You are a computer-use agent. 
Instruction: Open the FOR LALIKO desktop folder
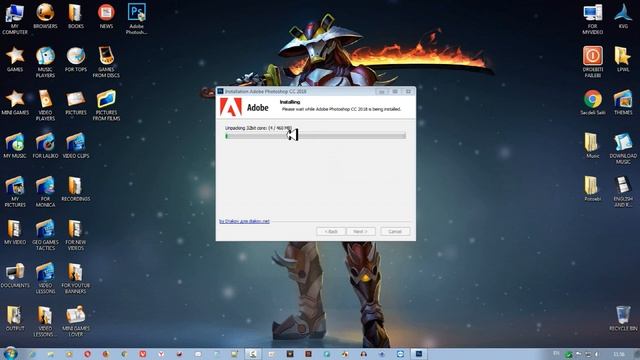point(45,146)
